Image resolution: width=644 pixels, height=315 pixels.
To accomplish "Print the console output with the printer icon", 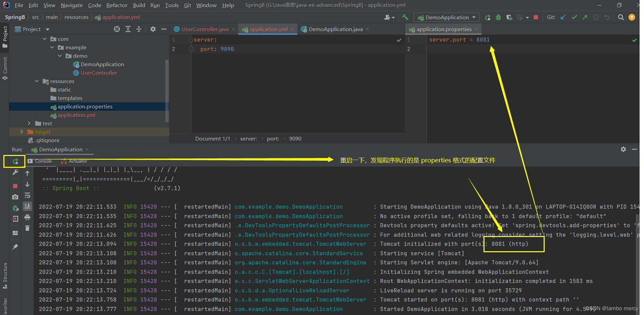I will click(x=27, y=217).
